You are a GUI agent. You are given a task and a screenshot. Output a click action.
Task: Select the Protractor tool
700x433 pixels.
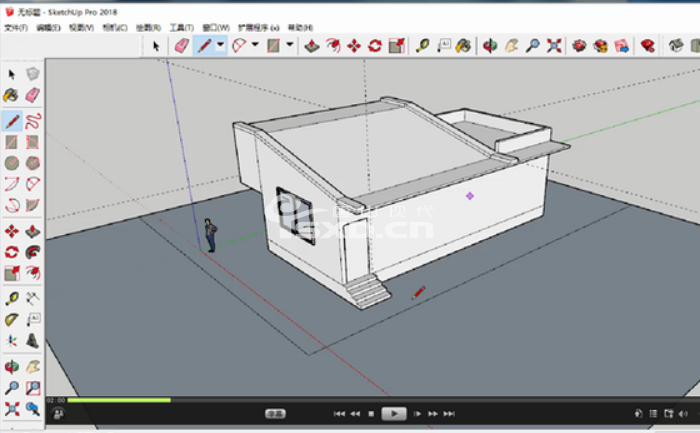(12, 320)
